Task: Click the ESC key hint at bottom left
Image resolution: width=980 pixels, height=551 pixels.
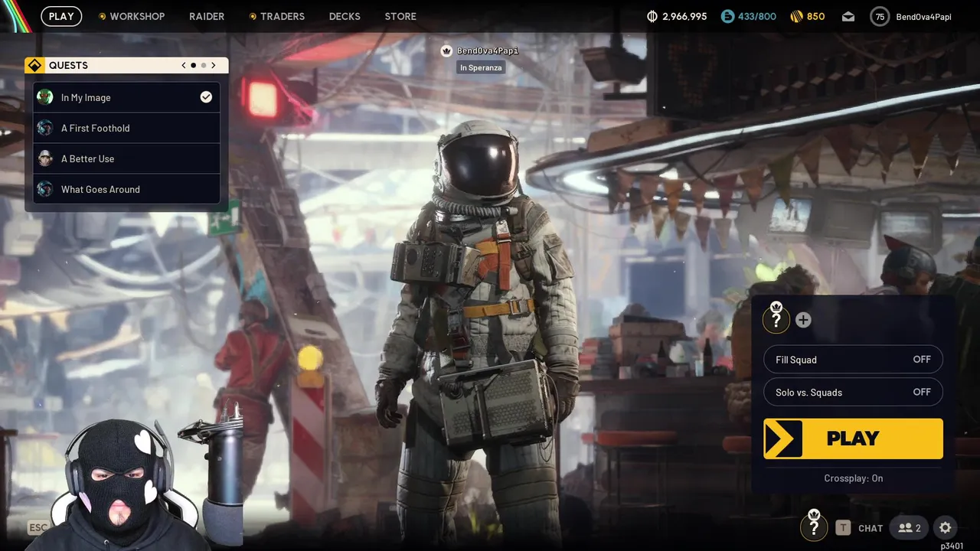Action: click(x=38, y=527)
